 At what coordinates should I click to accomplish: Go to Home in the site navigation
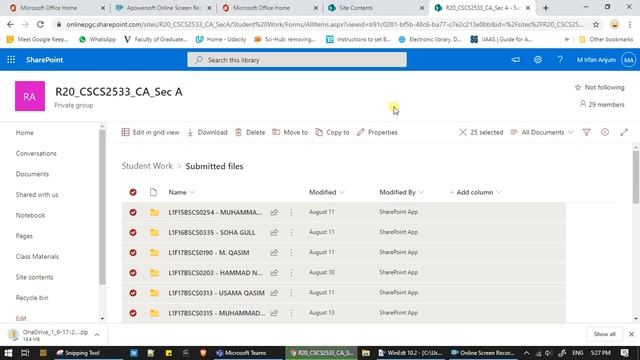24,133
